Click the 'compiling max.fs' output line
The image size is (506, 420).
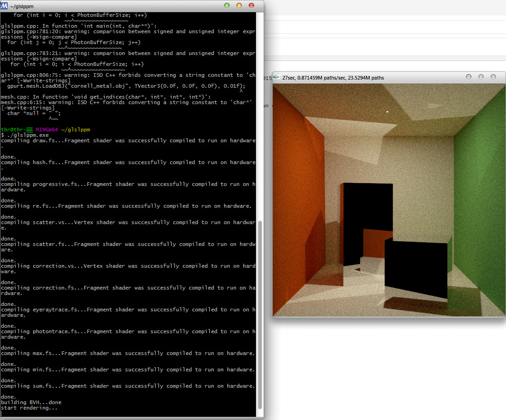click(x=128, y=353)
